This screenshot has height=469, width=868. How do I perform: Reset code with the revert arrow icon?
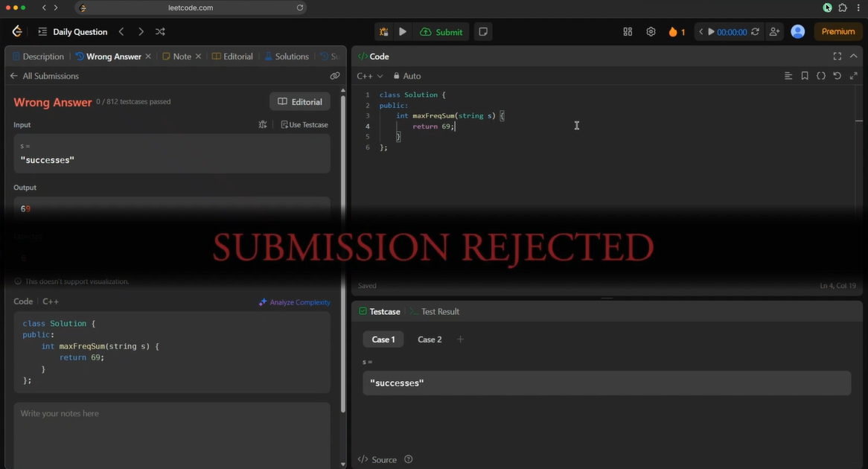click(x=837, y=76)
